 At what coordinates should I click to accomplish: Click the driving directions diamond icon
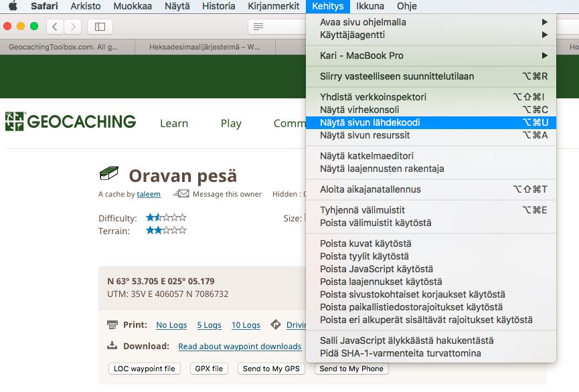tap(276, 324)
